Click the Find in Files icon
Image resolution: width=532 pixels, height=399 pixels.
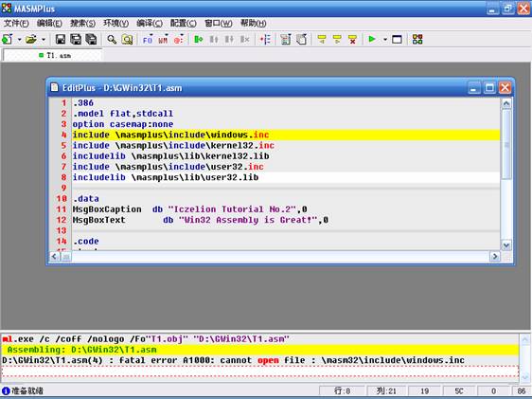[x=127, y=40]
